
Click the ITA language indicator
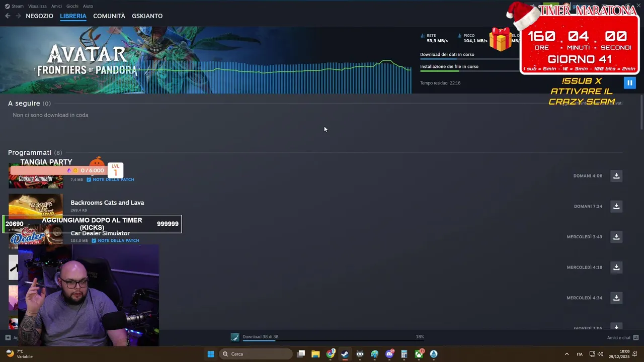[x=580, y=354]
